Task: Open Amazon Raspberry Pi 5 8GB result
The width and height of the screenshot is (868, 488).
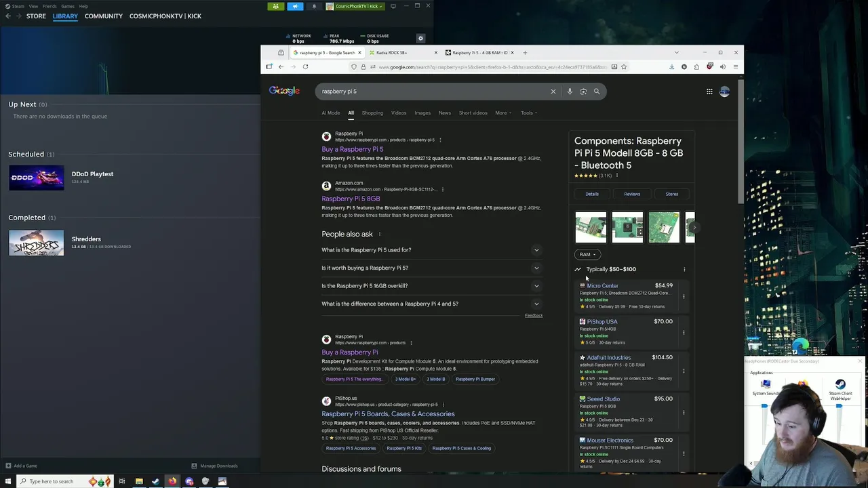Action: 351,199
